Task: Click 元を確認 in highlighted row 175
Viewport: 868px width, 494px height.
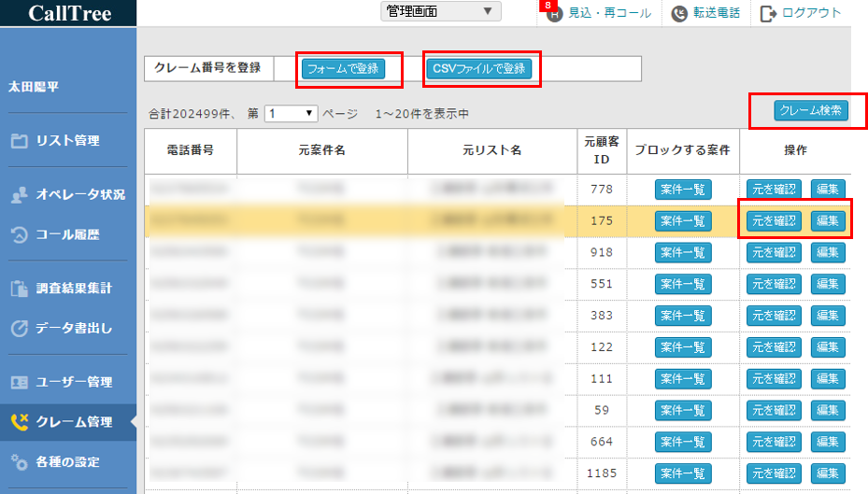Action: [774, 221]
